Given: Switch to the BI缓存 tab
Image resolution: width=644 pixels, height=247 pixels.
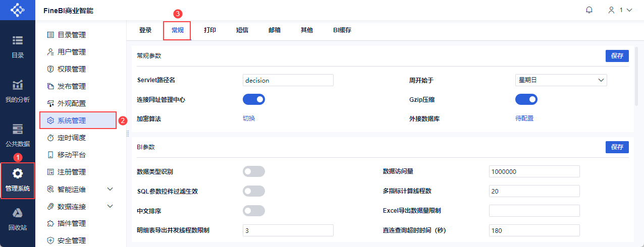Looking at the screenshot, I should (342, 30).
